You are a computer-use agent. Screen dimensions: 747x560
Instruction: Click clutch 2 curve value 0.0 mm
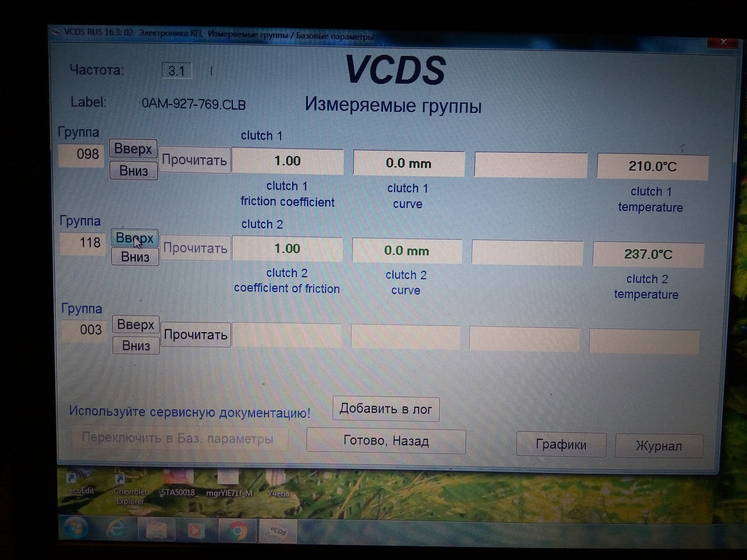click(x=407, y=251)
